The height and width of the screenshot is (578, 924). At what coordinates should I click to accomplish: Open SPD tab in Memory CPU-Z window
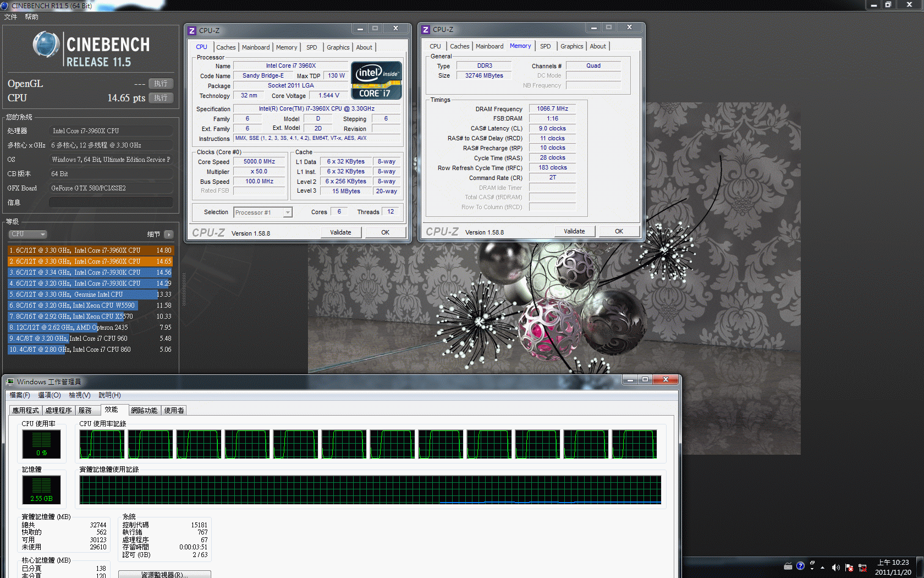point(545,46)
